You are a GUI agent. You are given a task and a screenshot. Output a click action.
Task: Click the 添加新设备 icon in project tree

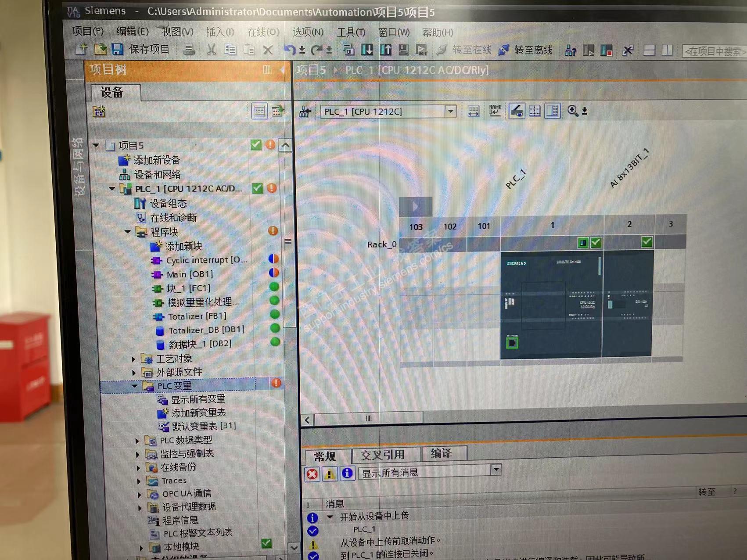(x=124, y=160)
